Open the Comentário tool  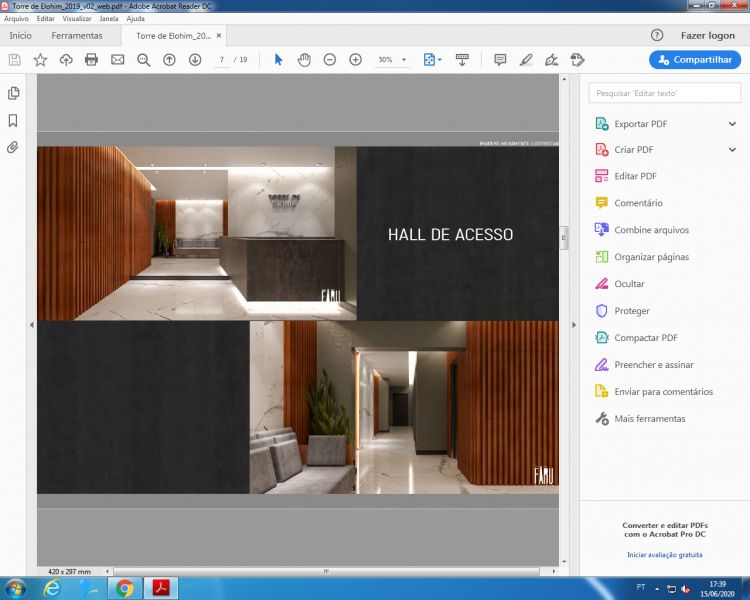[x=638, y=203]
